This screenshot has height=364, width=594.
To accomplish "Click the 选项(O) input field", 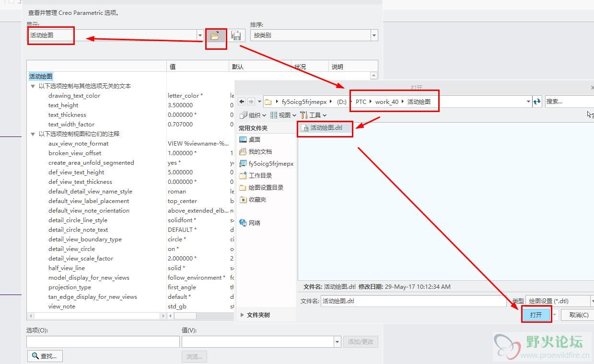I will click(x=103, y=341).
